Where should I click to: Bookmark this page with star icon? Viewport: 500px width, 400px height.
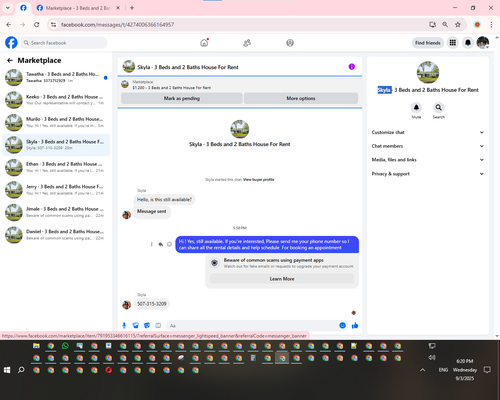tap(458, 25)
